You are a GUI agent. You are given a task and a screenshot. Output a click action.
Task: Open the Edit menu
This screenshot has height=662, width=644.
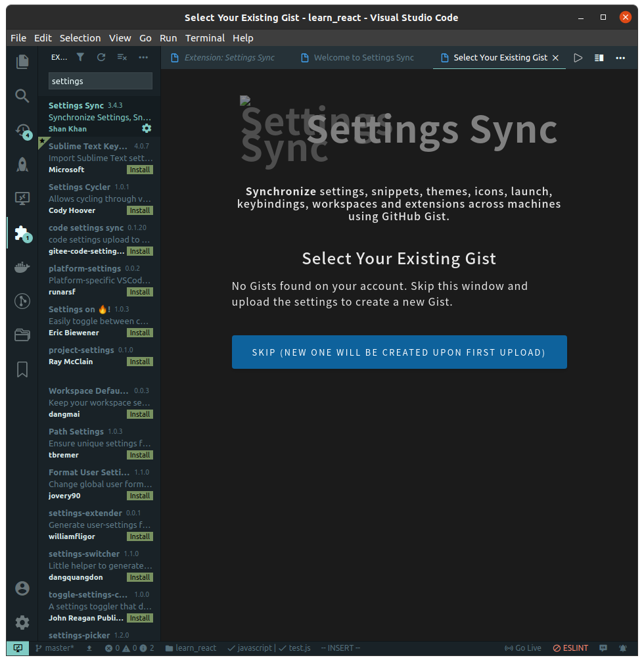click(x=43, y=38)
